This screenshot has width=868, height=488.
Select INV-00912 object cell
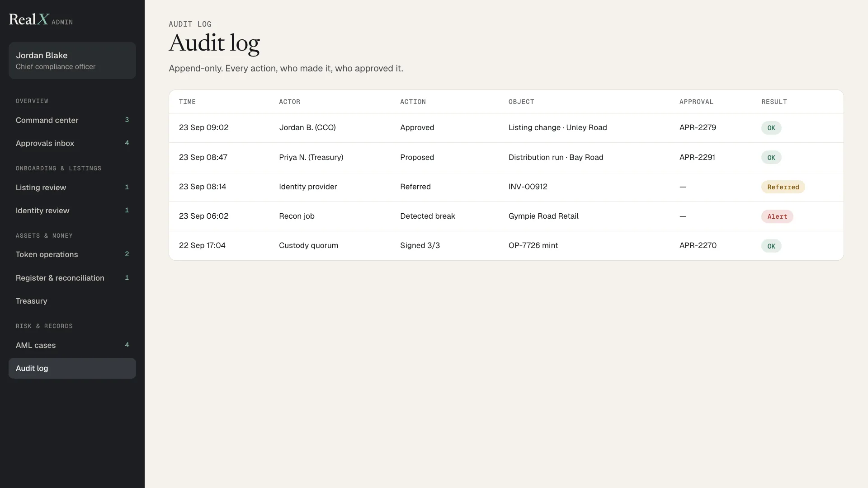pos(528,187)
